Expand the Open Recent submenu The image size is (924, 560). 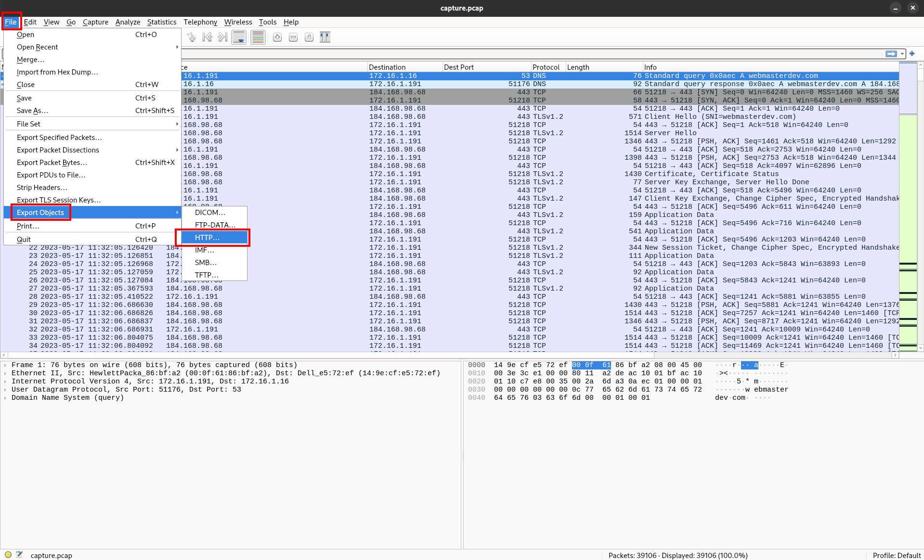92,47
